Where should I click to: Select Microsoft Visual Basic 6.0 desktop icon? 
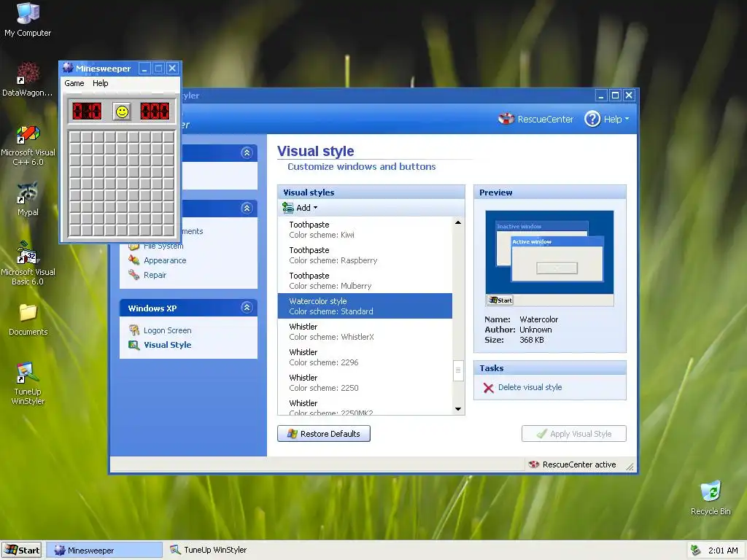pos(28,263)
